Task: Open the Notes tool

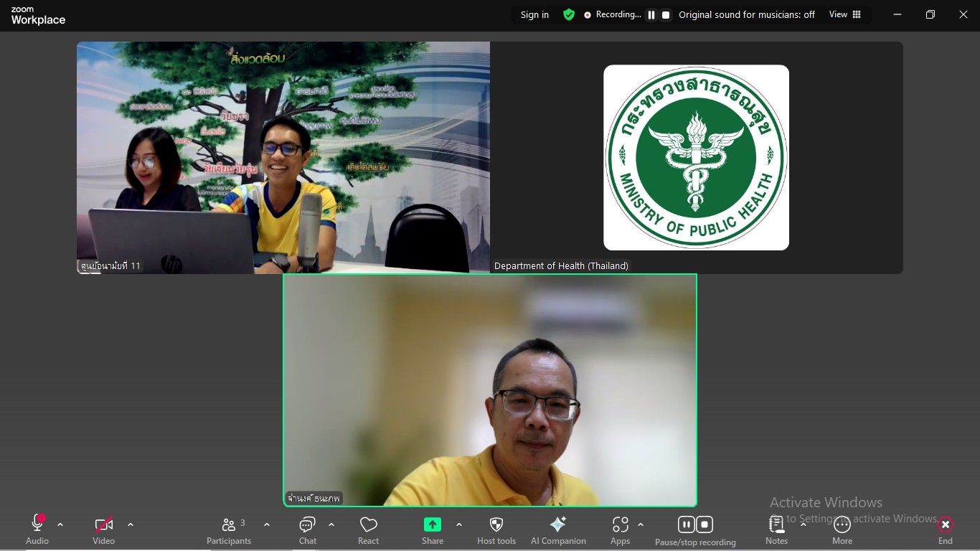Action: tap(776, 529)
